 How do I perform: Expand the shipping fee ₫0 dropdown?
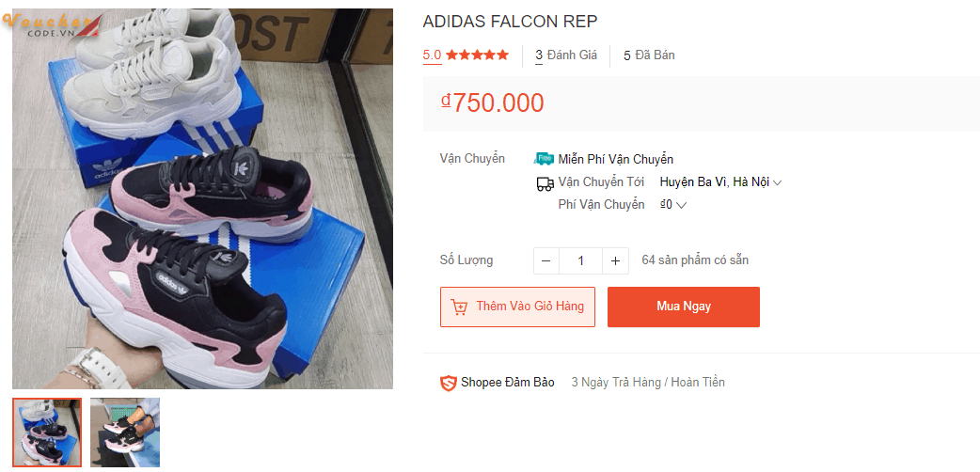click(673, 205)
